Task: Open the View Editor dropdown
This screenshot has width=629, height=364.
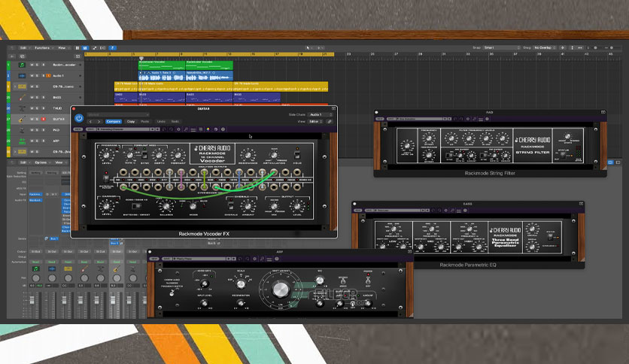Action: coord(316,122)
